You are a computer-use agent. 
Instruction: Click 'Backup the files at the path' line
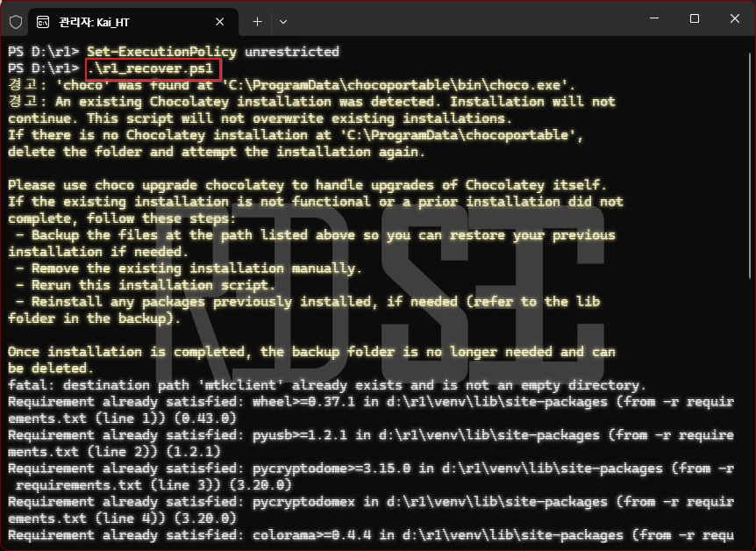click(316, 235)
